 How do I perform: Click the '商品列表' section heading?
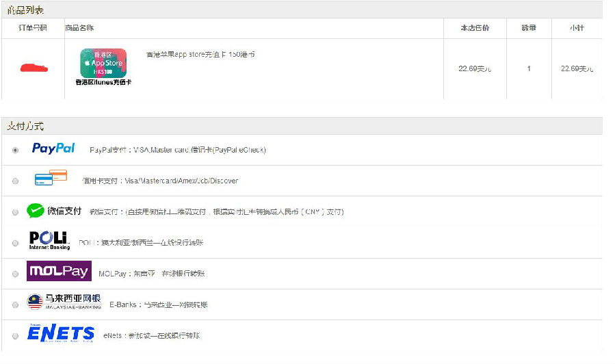pos(25,10)
